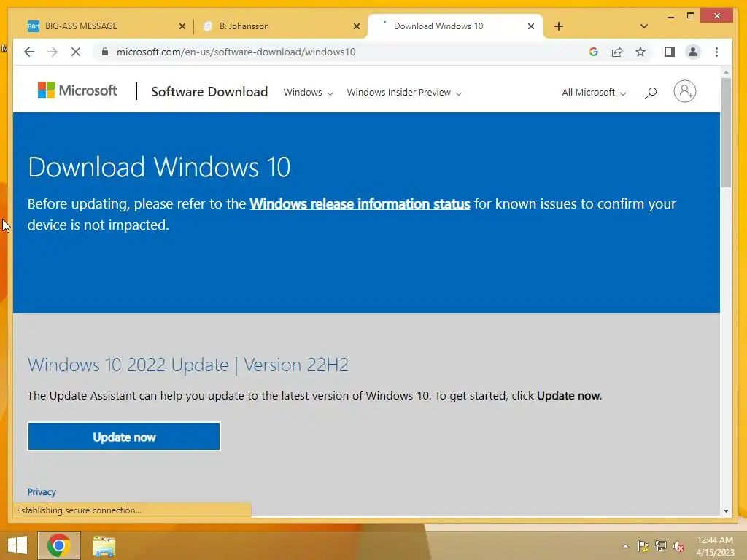747x560 pixels.
Task: Click the Download Windows 10 heading
Action: (159, 167)
